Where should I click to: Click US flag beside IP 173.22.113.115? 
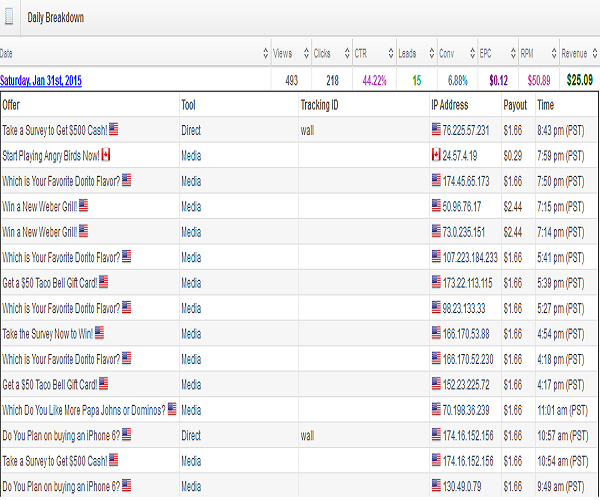pos(436,282)
